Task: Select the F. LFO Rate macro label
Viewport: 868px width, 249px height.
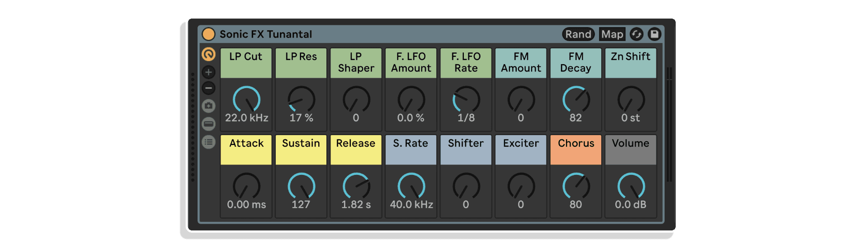Action: pos(466,63)
